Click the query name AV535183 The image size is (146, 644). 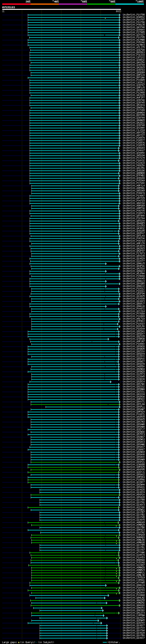click(x=8, y=8)
